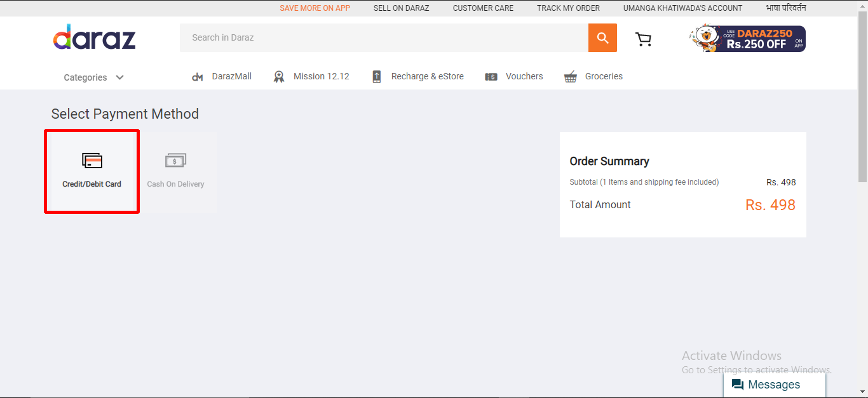Viewport: 868px width, 398px height.
Task: Click the DARAZ250 Rs.250 OFF banner
Action: (x=747, y=39)
